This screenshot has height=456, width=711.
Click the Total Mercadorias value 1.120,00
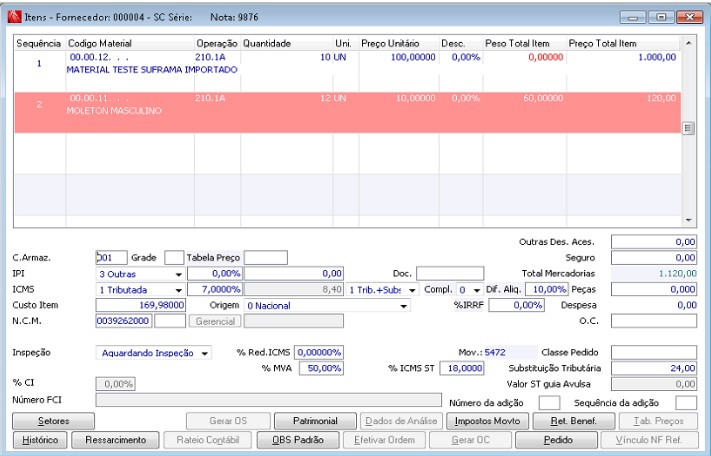point(654,273)
